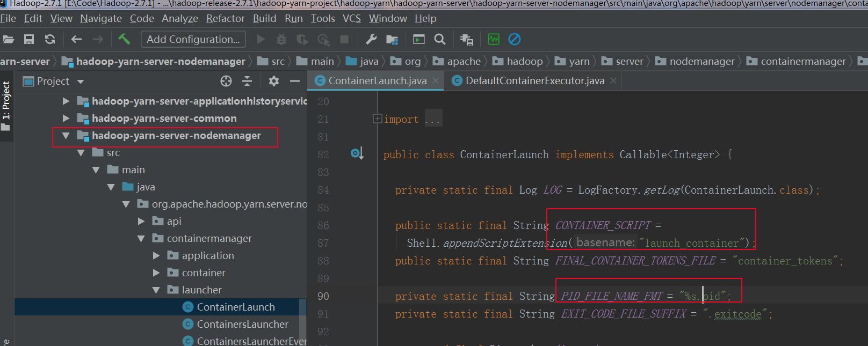Click the locate current file target icon
Image resolution: width=868 pixels, height=346 pixels.
coord(226,81)
